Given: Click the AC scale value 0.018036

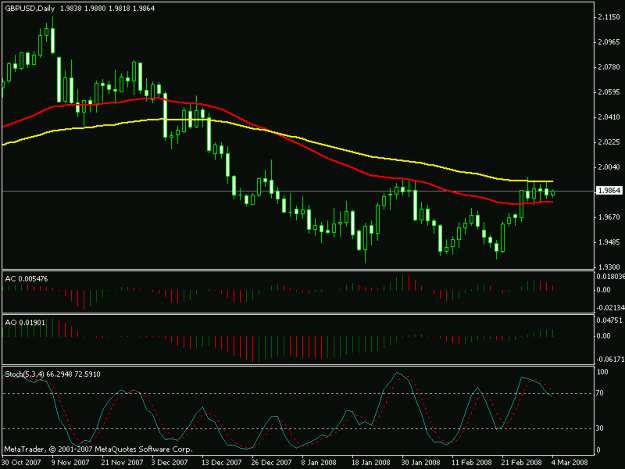Looking at the screenshot, I should click(610, 276).
